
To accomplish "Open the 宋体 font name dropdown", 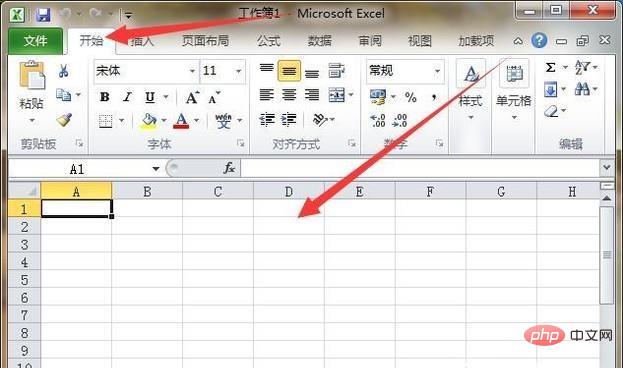I will [x=192, y=71].
